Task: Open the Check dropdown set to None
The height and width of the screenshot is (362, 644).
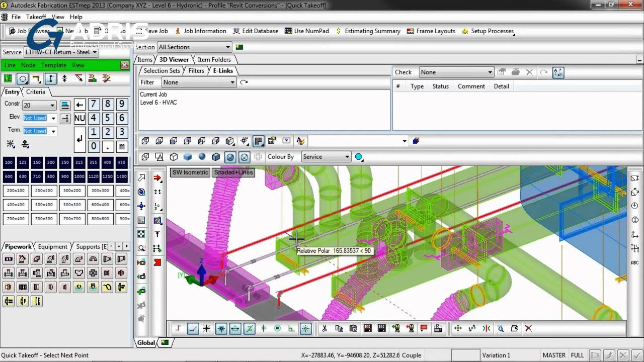Action: 456,72
